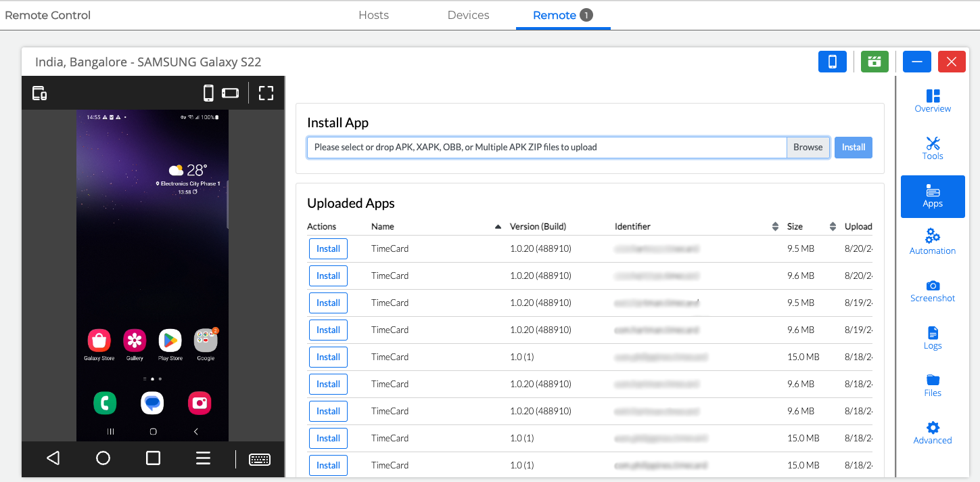
Task: Open the Advanced settings gear
Action: (x=933, y=428)
